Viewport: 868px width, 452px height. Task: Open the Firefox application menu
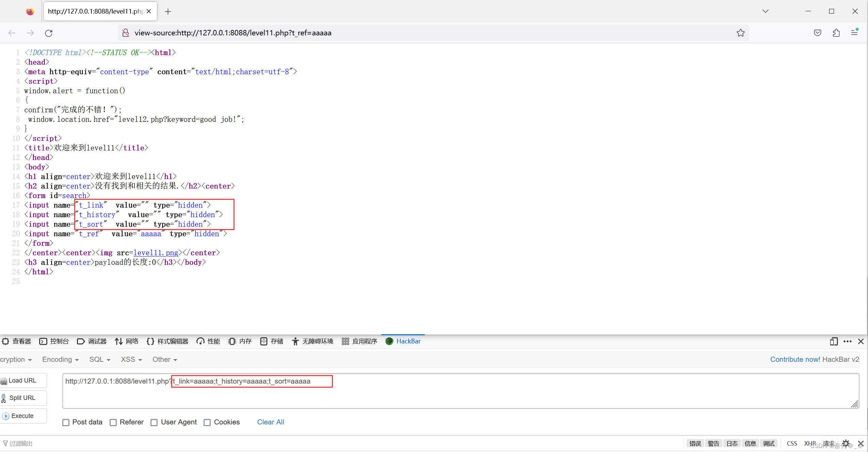tap(854, 33)
